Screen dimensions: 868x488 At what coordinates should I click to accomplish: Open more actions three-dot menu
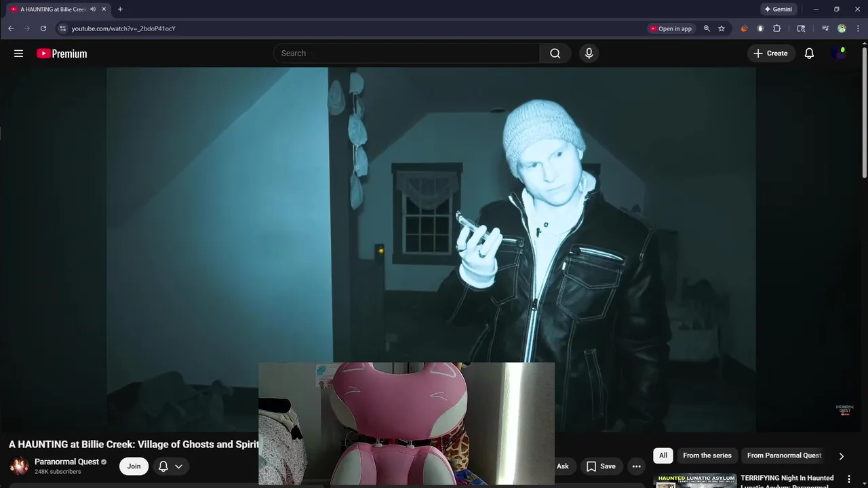[636, 466]
